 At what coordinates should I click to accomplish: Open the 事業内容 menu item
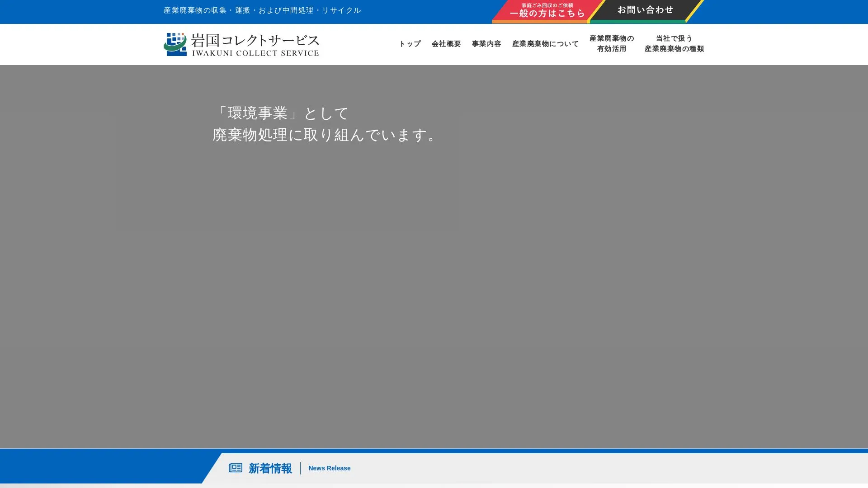coord(486,44)
